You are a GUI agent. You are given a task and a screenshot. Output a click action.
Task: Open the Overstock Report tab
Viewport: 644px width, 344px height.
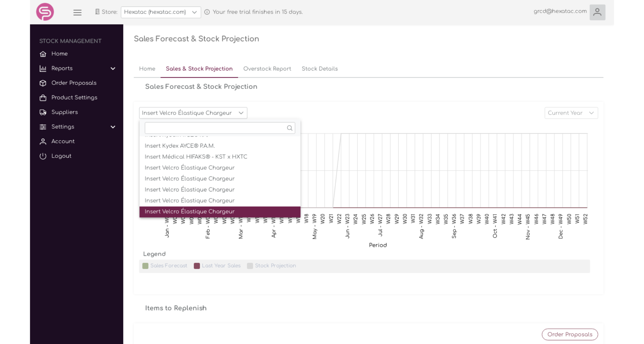click(267, 69)
